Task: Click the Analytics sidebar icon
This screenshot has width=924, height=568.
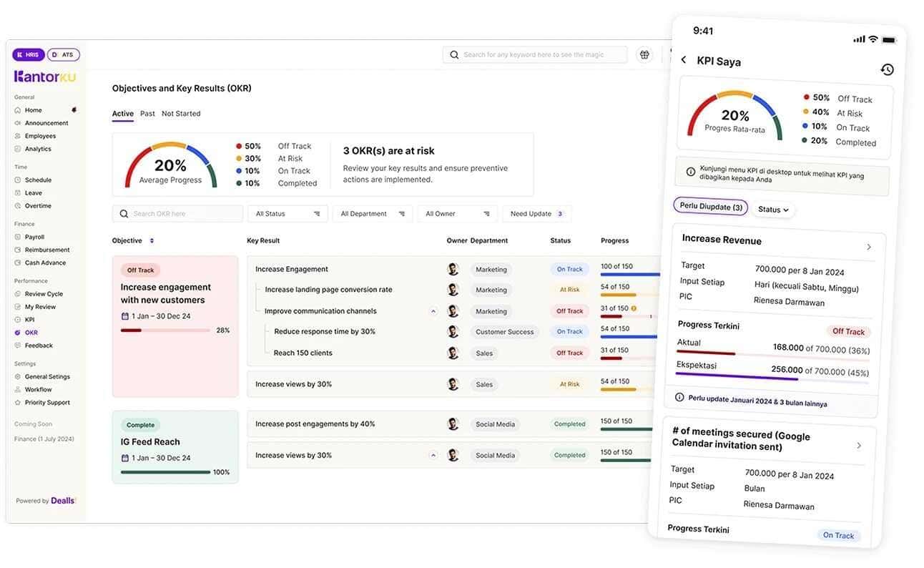Action: (x=18, y=149)
